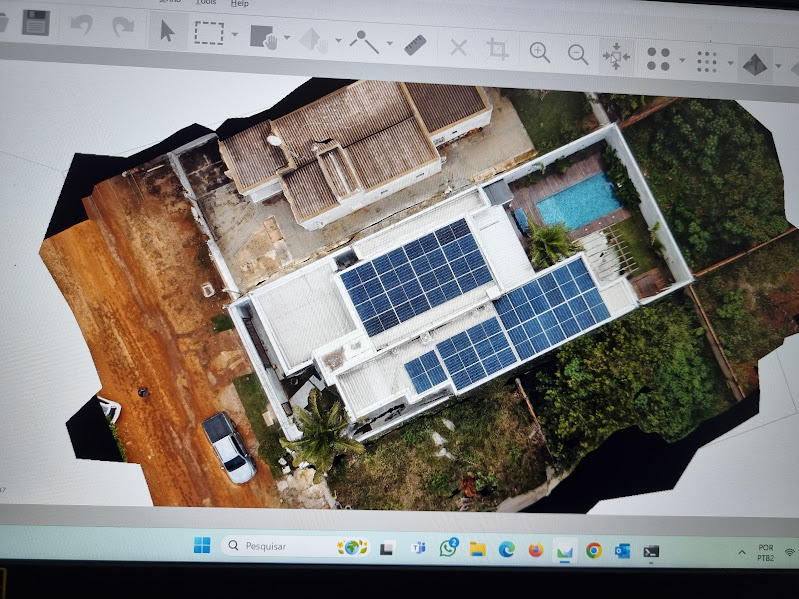Select the Navigation arrow pointer tool
This screenshot has height=599, width=799.
(x=167, y=30)
